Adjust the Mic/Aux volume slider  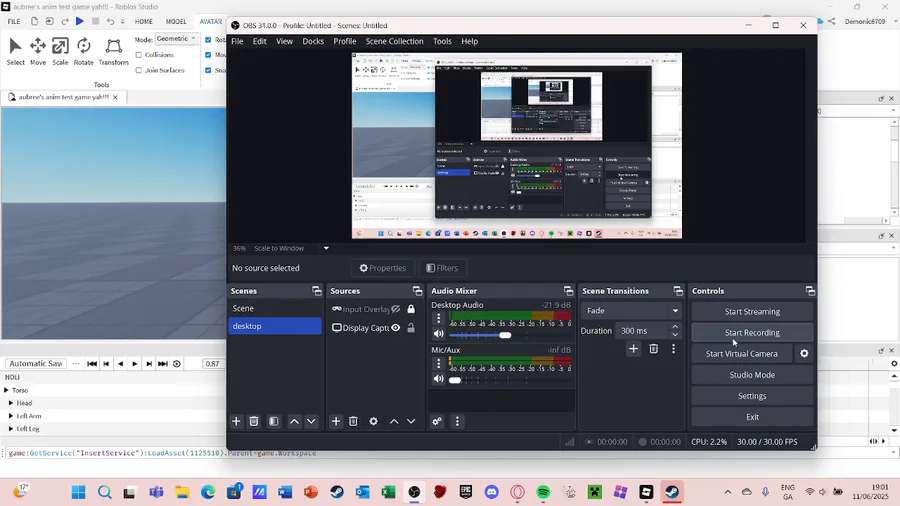[455, 380]
